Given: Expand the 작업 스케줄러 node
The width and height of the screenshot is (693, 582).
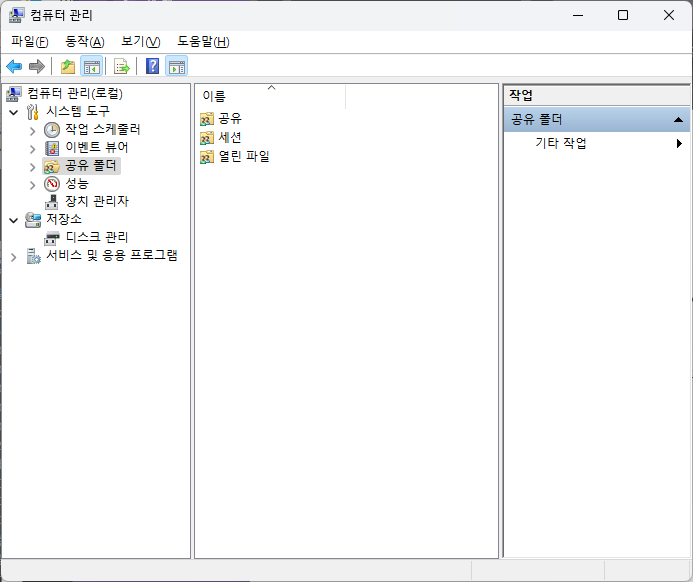Looking at the screenshot, I should point(32,131).
